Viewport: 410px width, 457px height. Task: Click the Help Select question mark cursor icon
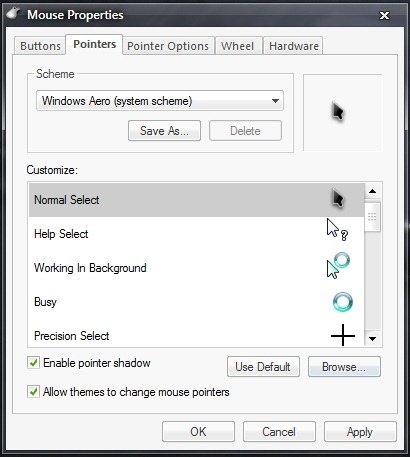pos(337,230)
